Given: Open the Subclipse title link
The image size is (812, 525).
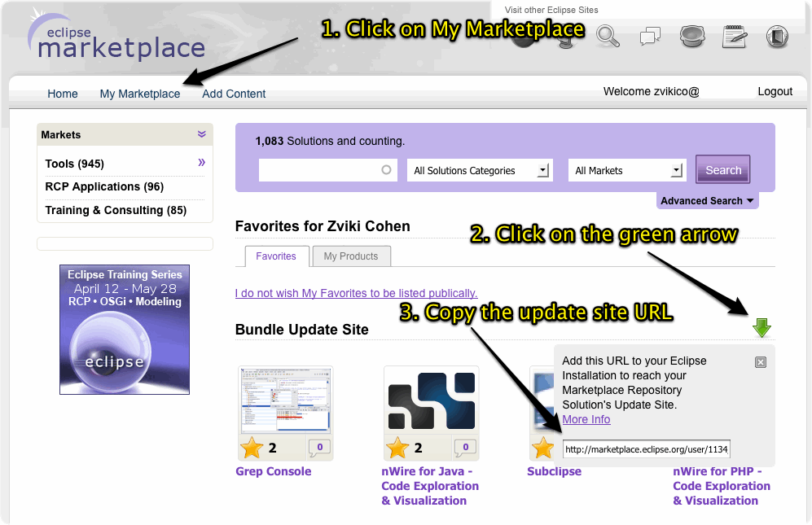Looking at the screenshot, I should click(554, 471).
